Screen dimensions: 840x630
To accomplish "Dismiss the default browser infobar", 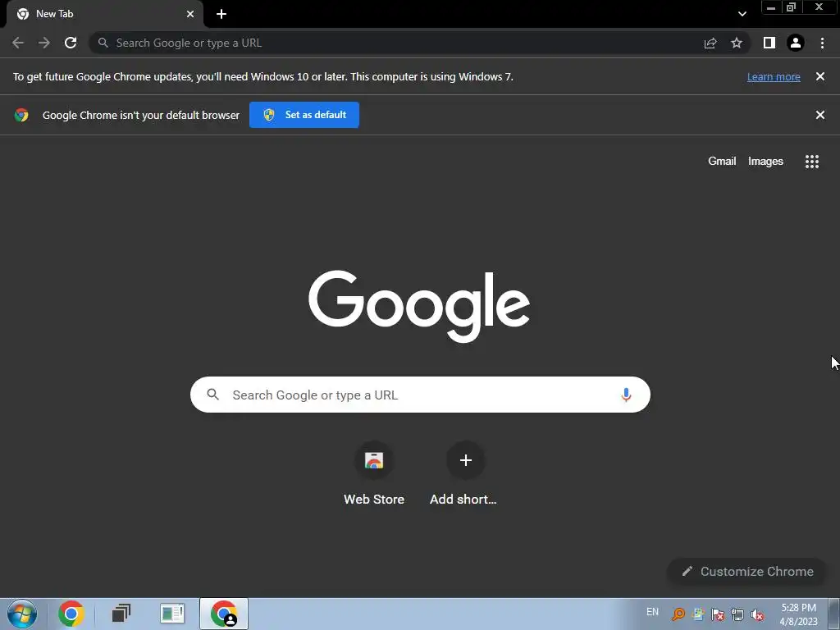I will (x=820, y=115).
